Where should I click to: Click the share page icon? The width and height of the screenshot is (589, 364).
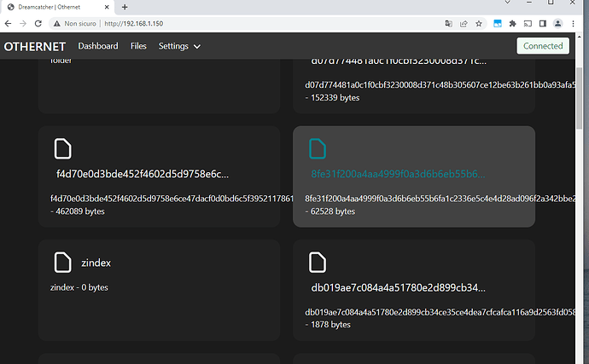(x=464, y=24)
